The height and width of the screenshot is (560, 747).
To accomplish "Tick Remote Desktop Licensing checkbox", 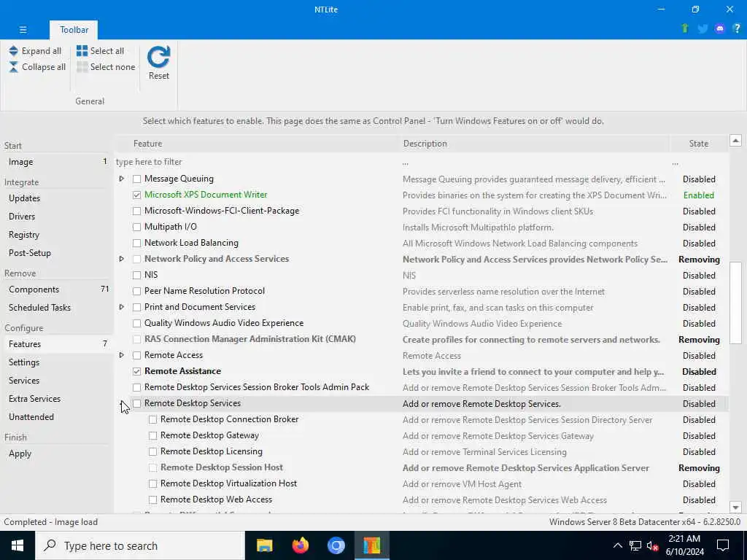I will tap(153, 451).
